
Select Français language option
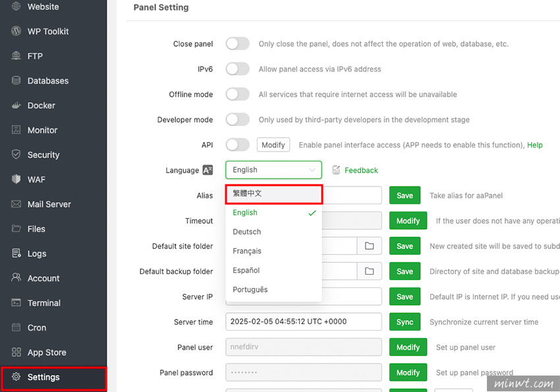pyautogui.click(x=273, y=251)
